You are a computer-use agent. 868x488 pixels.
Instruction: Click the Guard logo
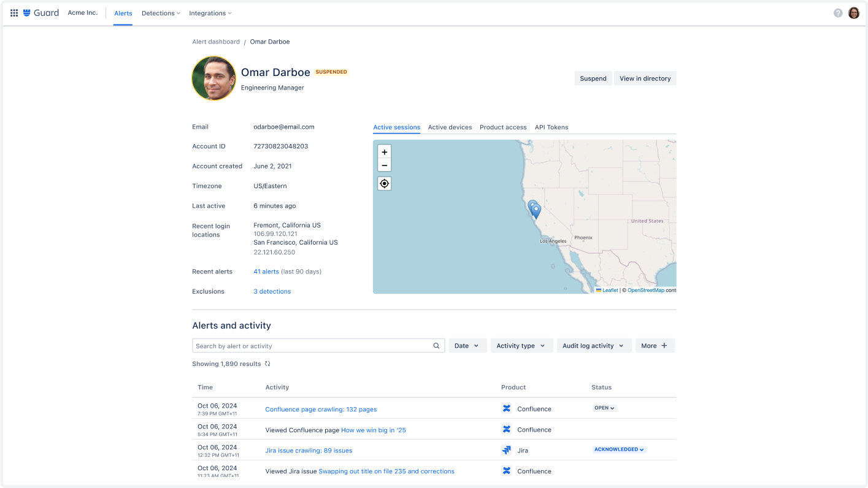coord(41,12)
